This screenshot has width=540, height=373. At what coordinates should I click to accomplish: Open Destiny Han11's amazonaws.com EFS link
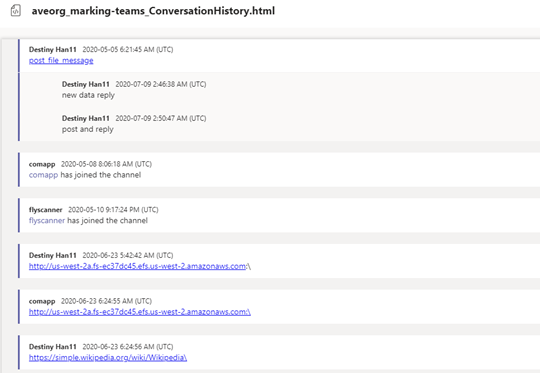138,266
